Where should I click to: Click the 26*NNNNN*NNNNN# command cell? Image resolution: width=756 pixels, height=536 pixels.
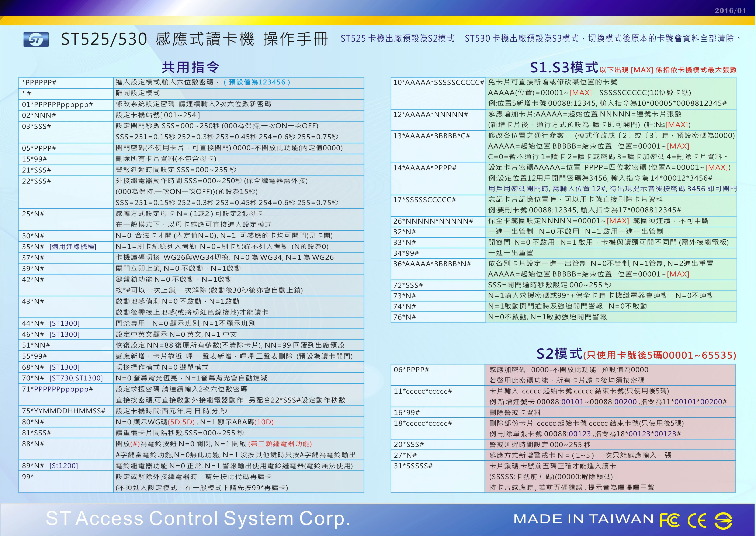pos(438,221)
